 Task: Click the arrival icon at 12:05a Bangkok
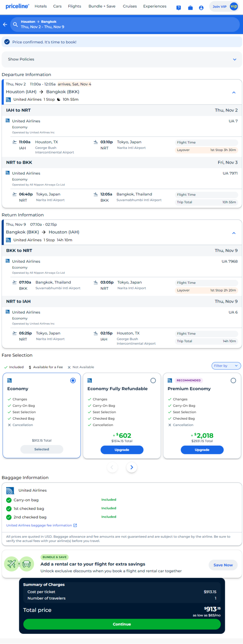coord(96,194)
